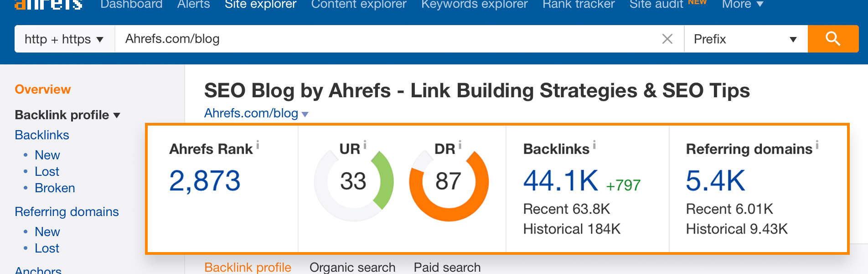This screenshot has height=274, width=868.
Task: Switch to the Paid search tab
Action: tap(447, 267)
